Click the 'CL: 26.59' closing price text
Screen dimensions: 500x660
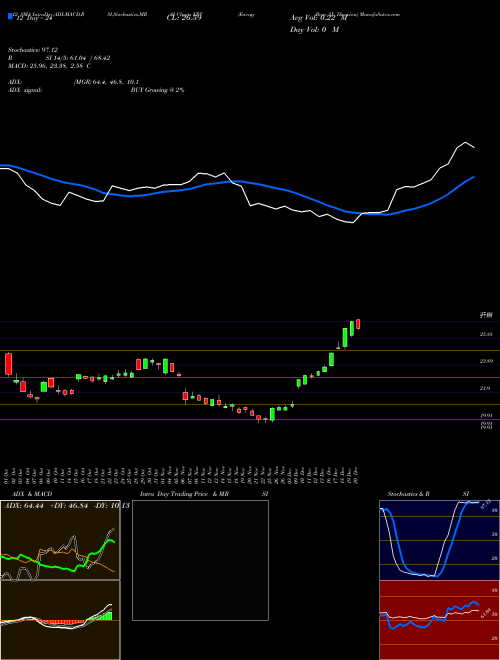click(x=184, y=18)
